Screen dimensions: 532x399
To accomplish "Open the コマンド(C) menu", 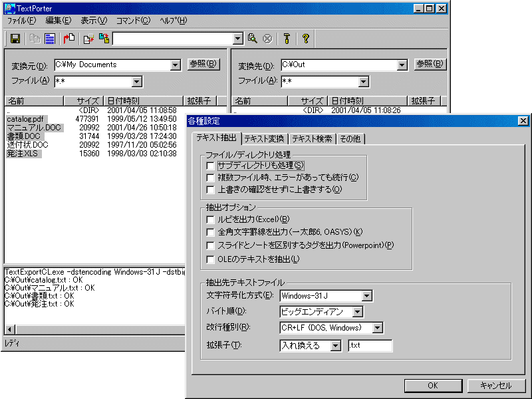I will coord(133,21).
